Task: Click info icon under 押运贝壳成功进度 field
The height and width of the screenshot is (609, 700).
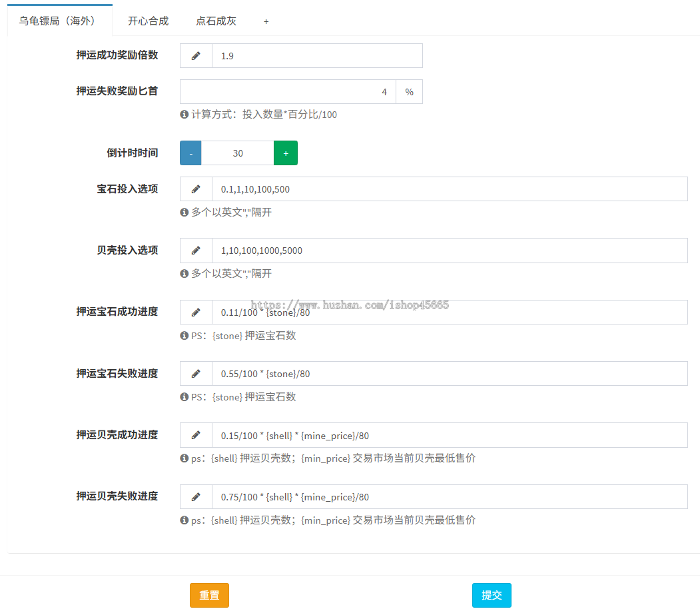Action: point(184,458)
